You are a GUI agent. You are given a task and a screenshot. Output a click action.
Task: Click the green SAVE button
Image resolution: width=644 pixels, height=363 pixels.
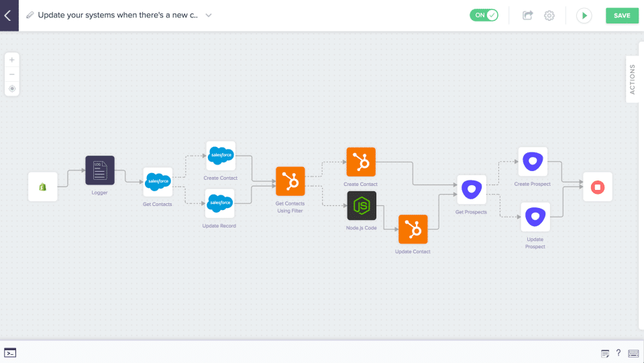[x=622, y=15]
